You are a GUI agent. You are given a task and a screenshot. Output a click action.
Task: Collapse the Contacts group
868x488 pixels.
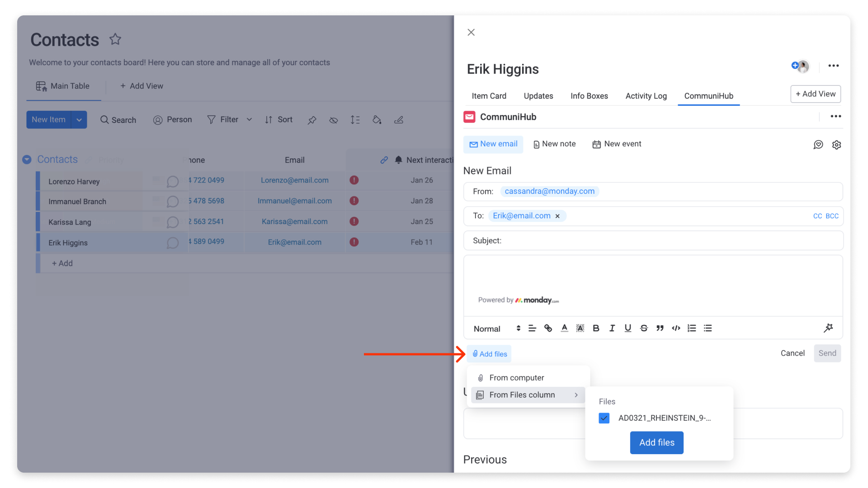point(27,160)
